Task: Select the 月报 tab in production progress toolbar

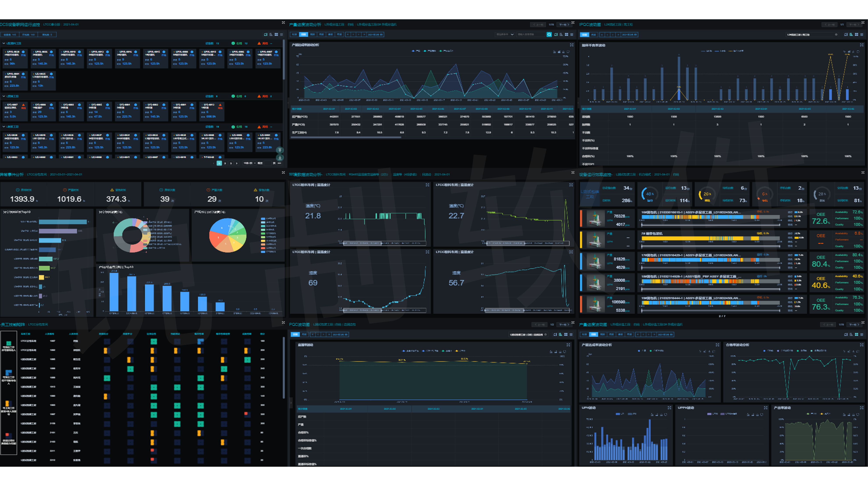Action: (x=322, y=34)
